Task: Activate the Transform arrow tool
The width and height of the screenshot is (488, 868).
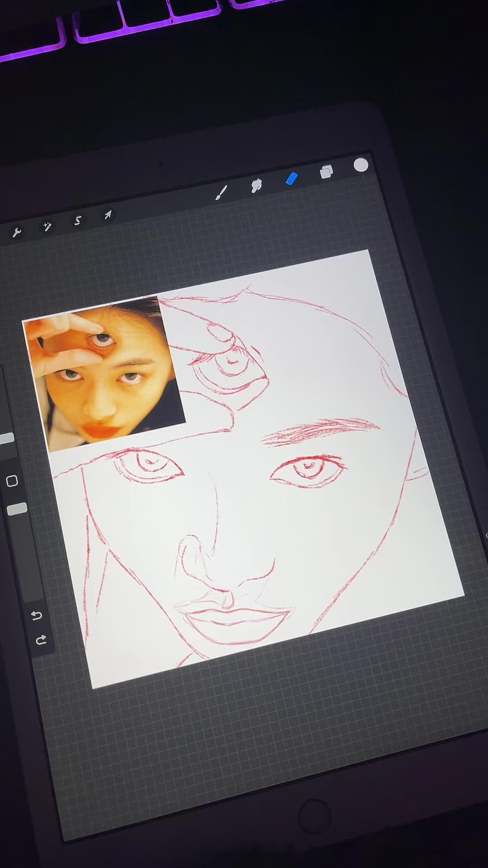Action: 108,215
